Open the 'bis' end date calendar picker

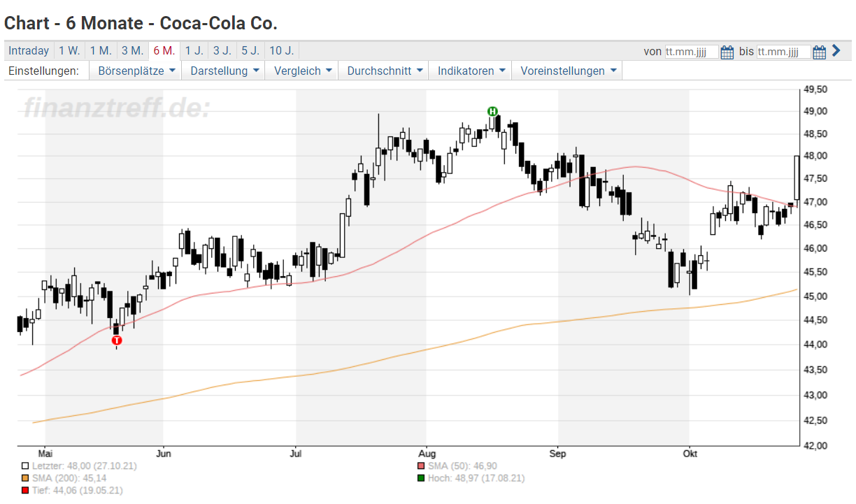pyautogui.click(x=819, y=52)
